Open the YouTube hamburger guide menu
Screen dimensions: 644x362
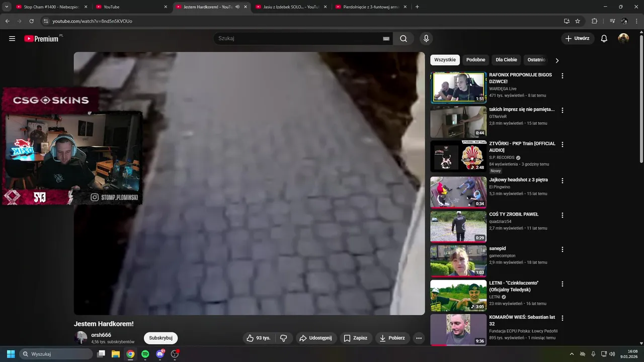(12, 39)
